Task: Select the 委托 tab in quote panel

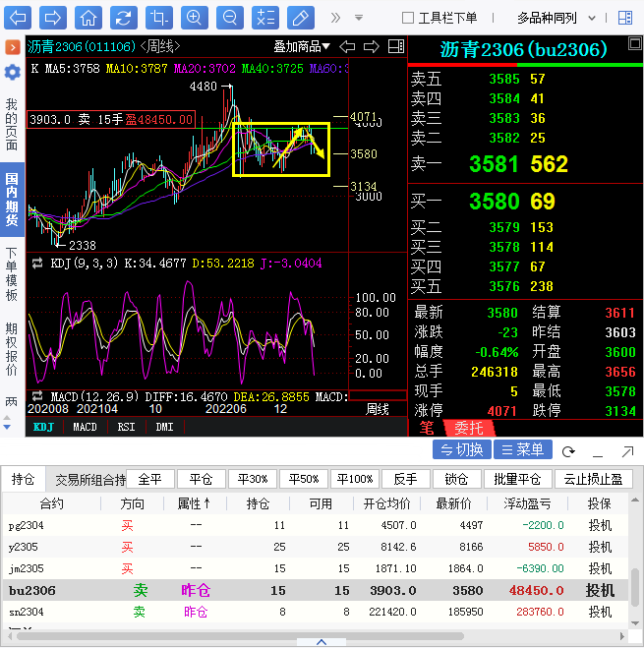Action: pyautogui.click(x=469, y=428)
